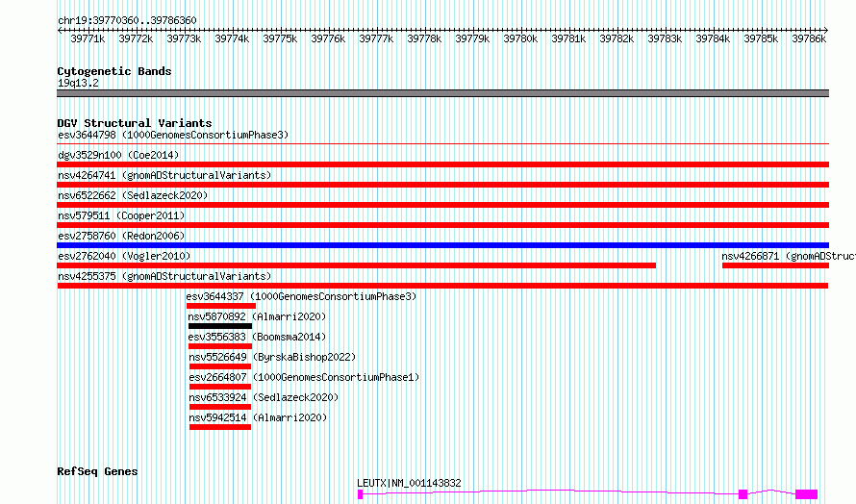This screenshot has height=504, width=856.
Task: Click the Cytogenetic Bands track title
Action: coord(114,71)
